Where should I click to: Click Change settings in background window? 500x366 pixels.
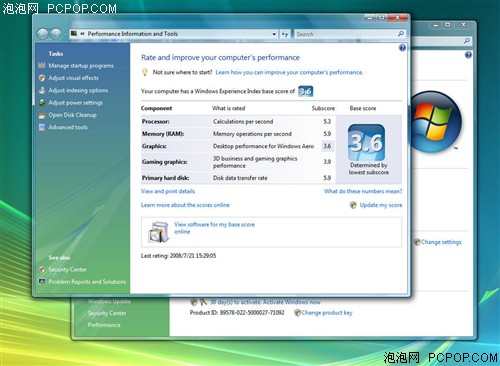click(x=441, y=242)
